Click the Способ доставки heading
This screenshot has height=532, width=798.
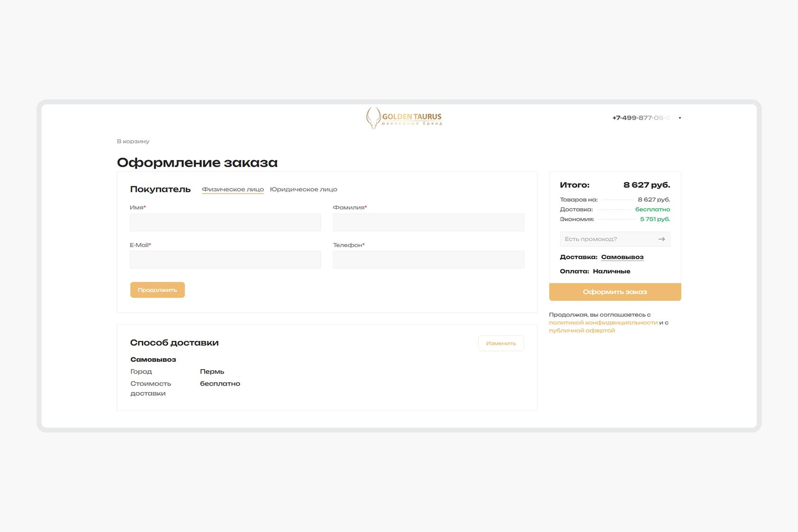coord(174,342)
